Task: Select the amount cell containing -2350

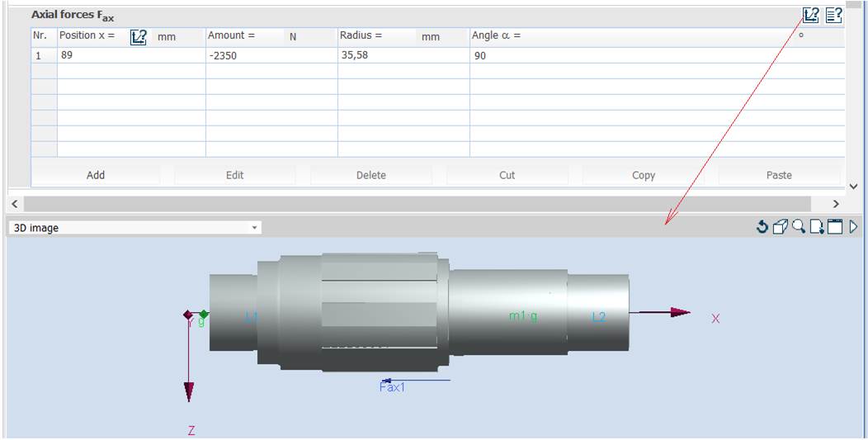Action: coord(271,55)
